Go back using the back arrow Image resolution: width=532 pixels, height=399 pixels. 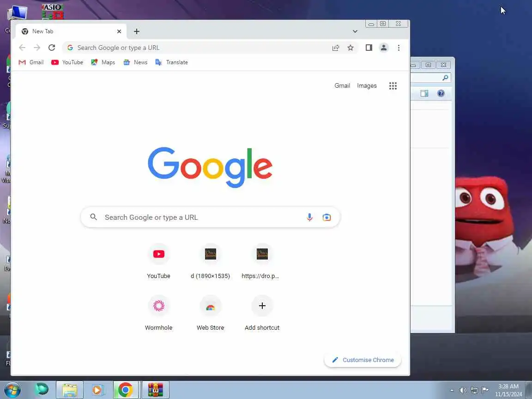point(22,48)
